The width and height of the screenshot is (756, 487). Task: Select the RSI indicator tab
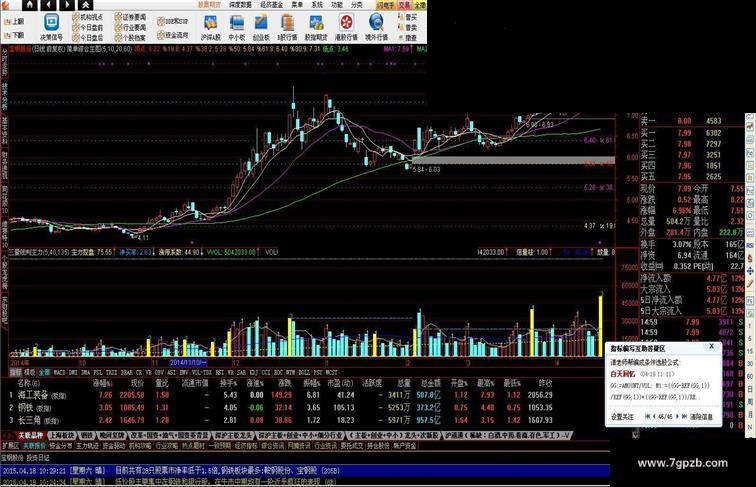pyautogui.click(x=219, y=373)
